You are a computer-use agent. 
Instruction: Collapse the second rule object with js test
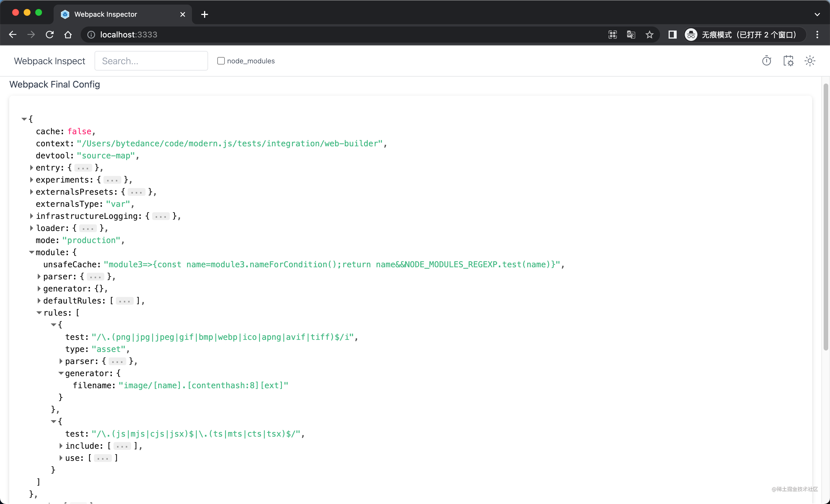pyautogui.click(x=54, y=422)
